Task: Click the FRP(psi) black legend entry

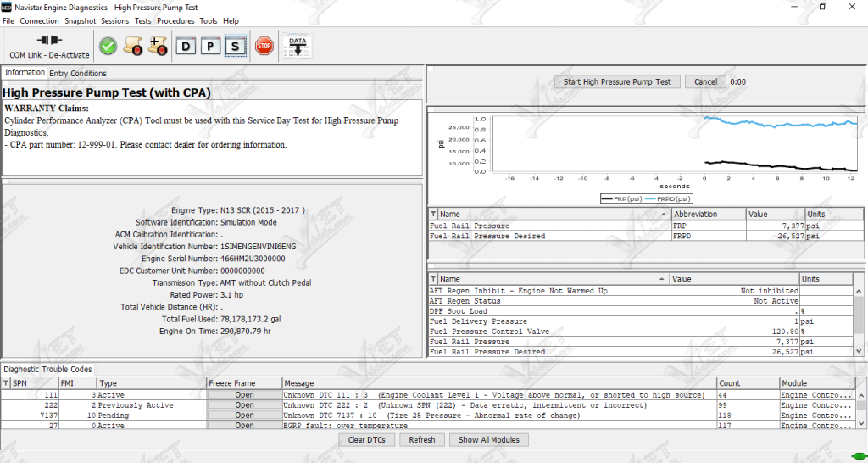Action: 621,198
